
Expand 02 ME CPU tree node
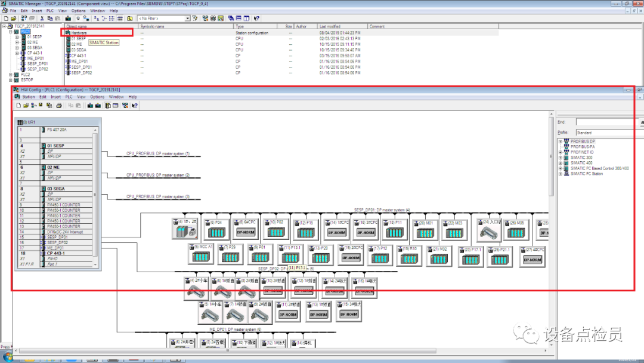click(17, 42)
